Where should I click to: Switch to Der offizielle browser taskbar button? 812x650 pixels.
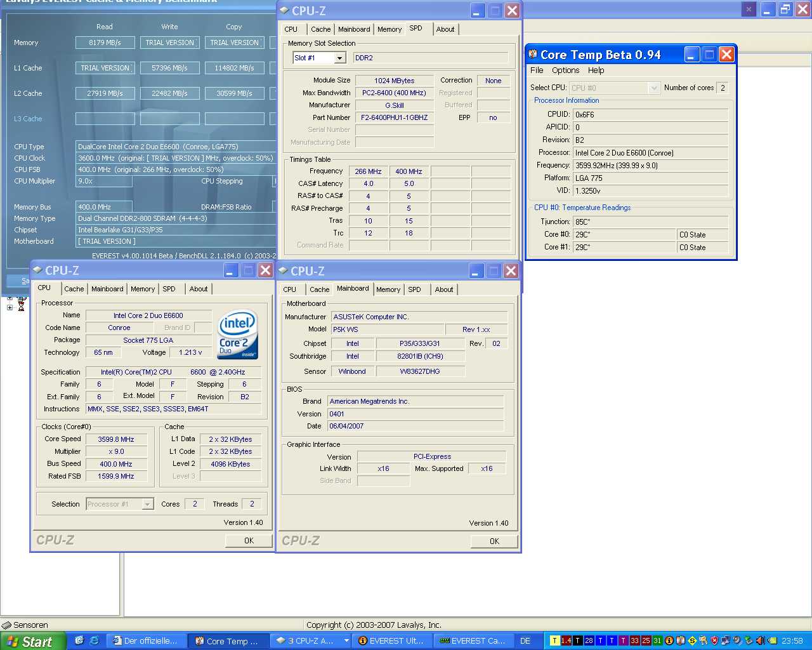pyautogui.click(x=147, y=641)
